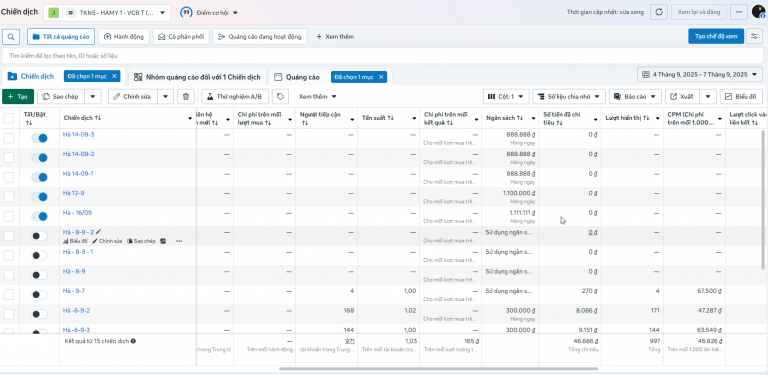Image resolution: width=768 pixels, height=375 pixels.
Task: Click the tag label icon
Action: pos(280,96)
